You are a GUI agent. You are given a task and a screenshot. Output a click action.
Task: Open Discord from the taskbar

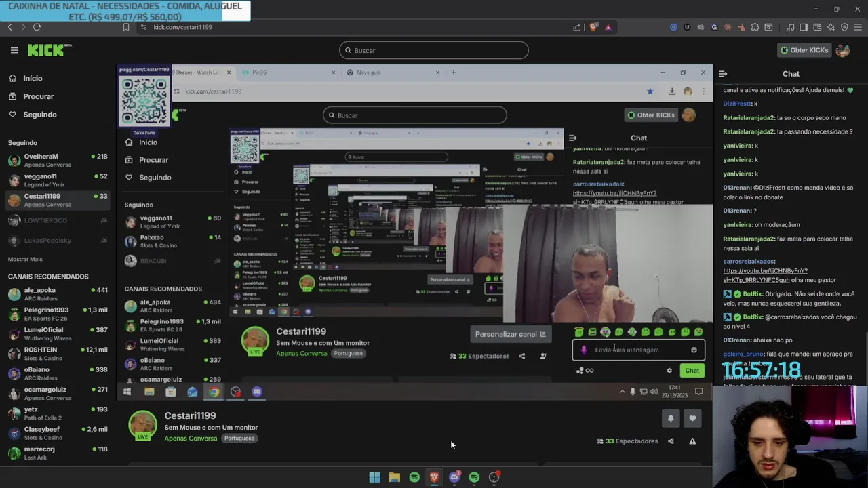pyautogui.click(x=454, y=477)
